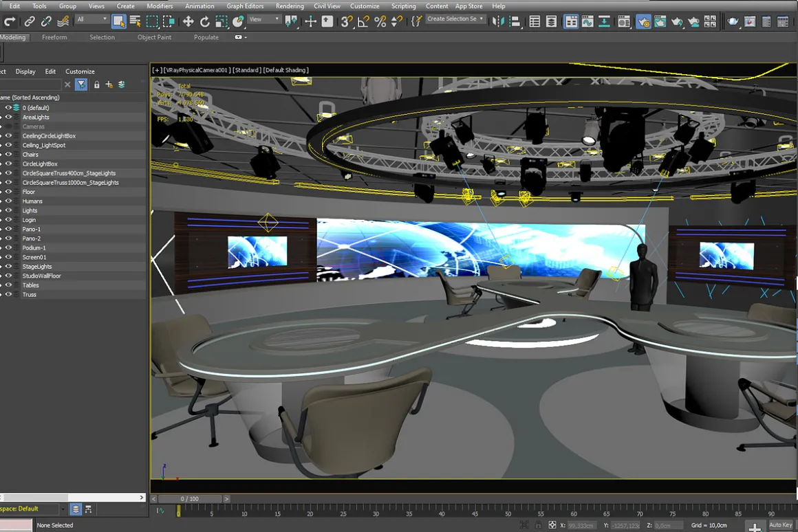Toggle Angle Snap
The image size is (798, 532).
(363, 21)
